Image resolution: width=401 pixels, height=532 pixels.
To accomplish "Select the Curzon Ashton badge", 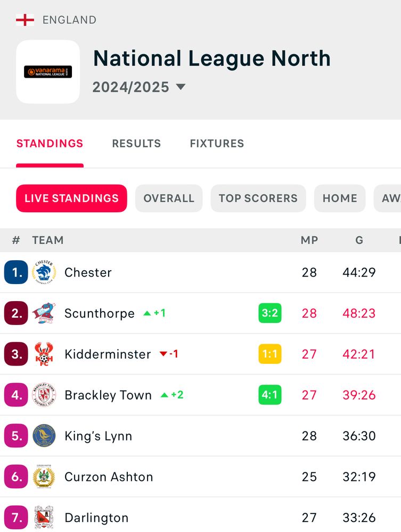I will [44, 476].
